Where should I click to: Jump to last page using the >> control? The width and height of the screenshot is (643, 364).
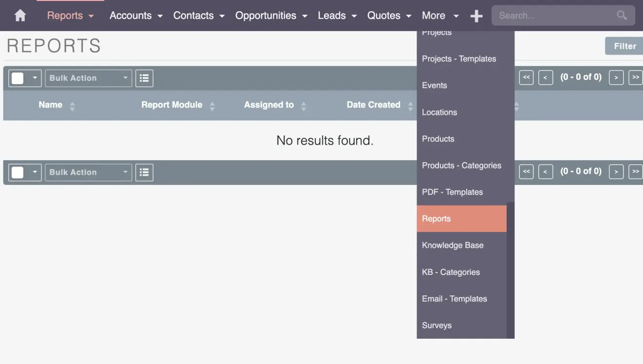636,77
